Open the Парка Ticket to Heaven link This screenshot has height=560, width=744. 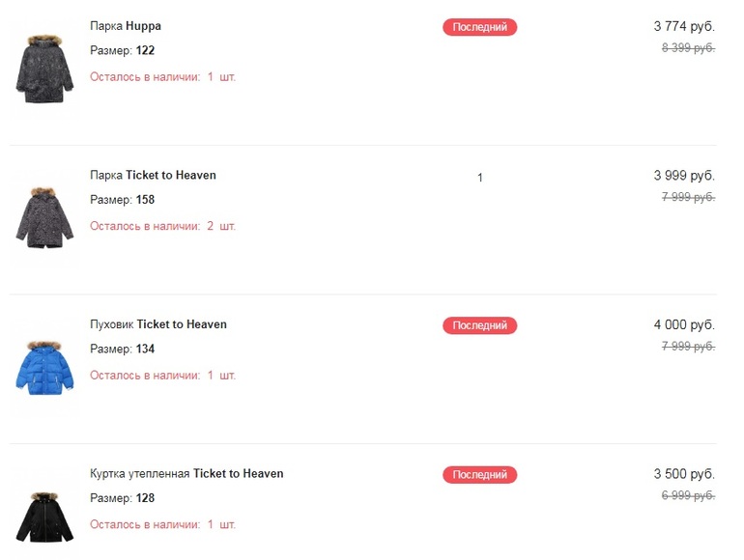(153, 176)
